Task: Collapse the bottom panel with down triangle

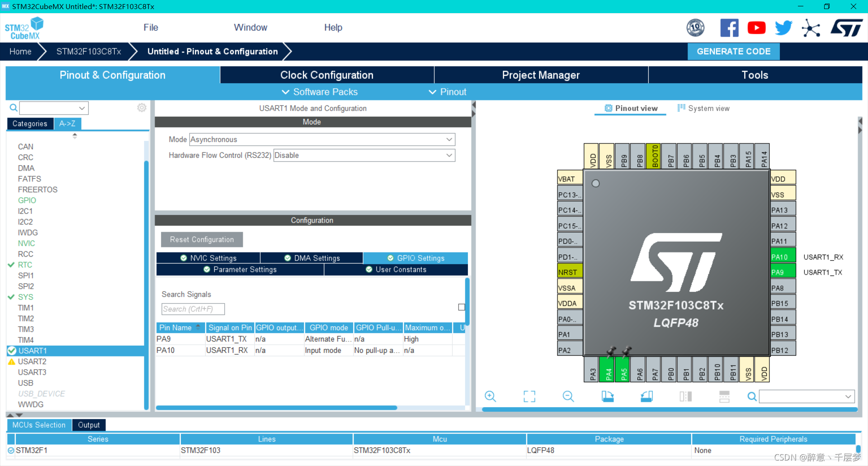Action: tap(19, 415)
